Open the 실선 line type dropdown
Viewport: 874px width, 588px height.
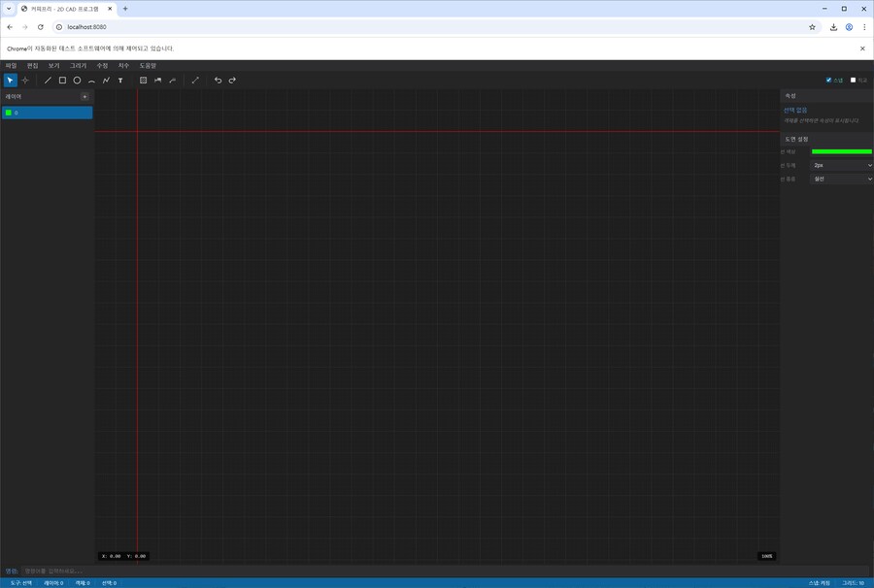coord(841,179)
